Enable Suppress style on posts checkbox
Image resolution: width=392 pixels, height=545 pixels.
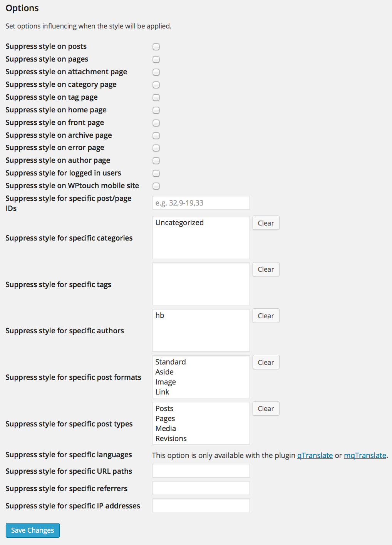coord(156,47)
